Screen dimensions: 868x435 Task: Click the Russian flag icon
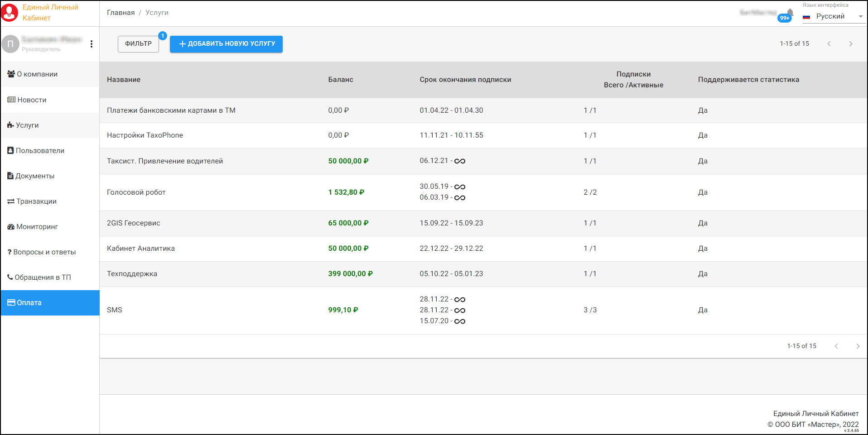click(x=806, y=17)
